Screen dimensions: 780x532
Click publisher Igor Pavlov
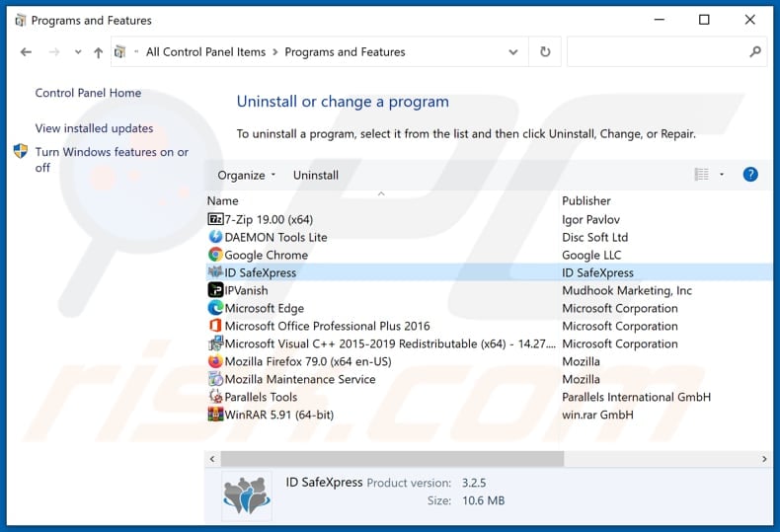coord(591,219)
